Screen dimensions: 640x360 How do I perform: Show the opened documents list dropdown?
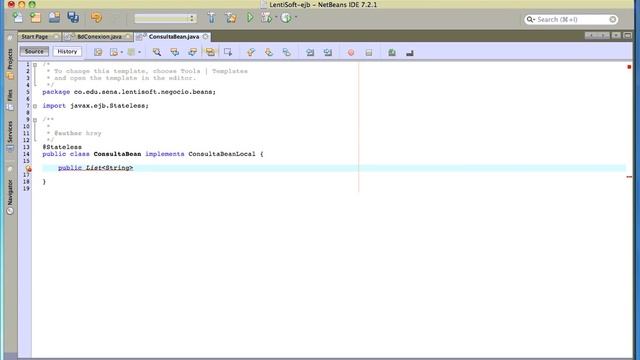[x=616, y=36]
